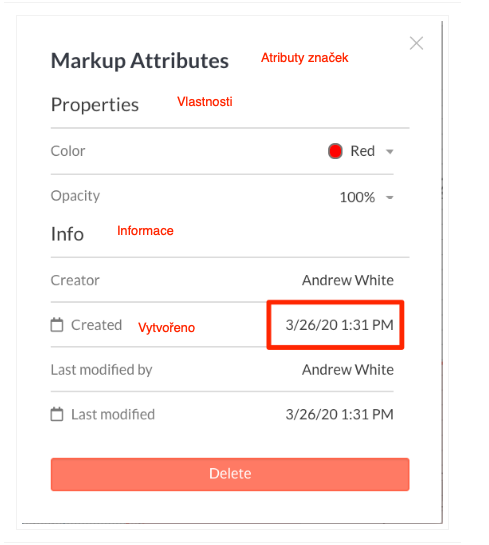This screenshot has width=489, height=545.
Task: Click the Creator name Andrew White
Action: [x=348, y=280]
